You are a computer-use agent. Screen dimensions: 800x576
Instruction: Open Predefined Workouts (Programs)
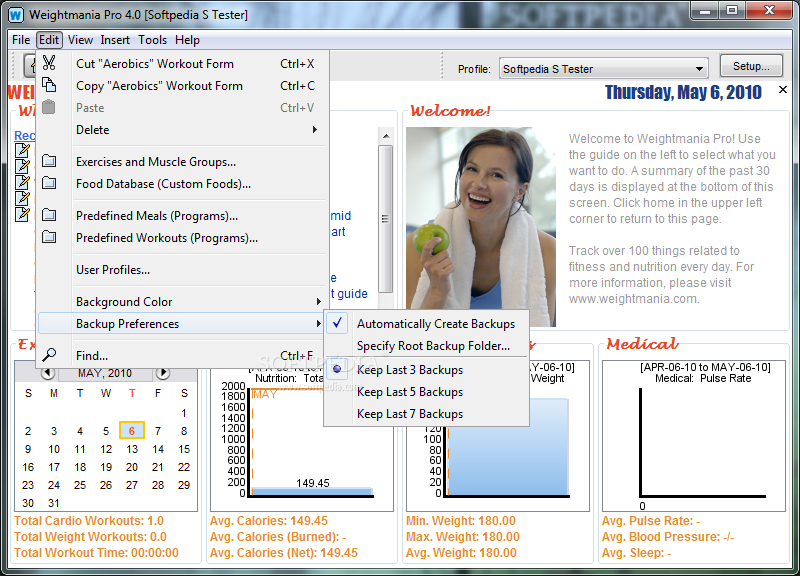[181, 237]
